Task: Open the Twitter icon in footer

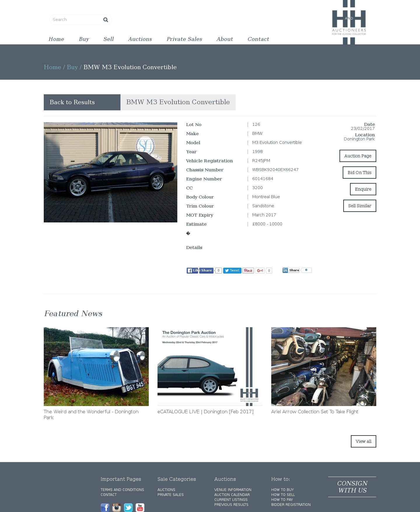Action: pos(128,508)
